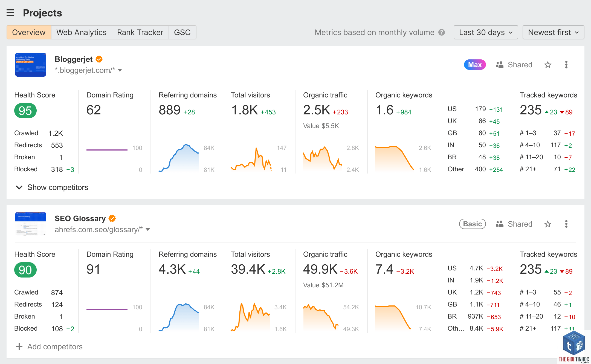Open the SEO Glossary project title
Screen dimensions: 591x364
tap(80, 218)
